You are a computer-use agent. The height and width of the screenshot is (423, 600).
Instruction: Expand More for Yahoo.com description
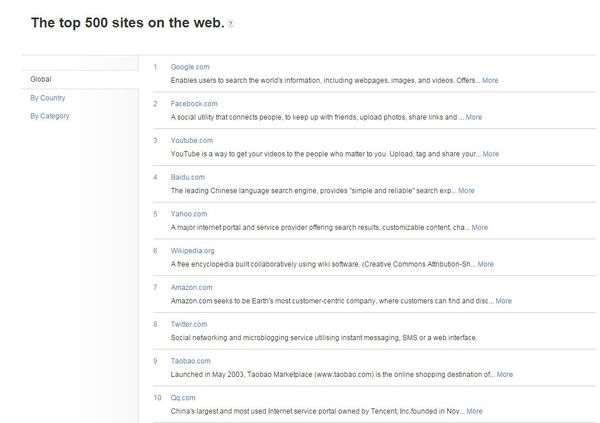480,227
